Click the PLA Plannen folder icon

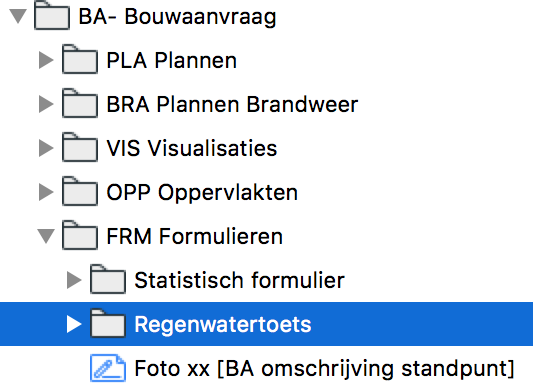pos(80,60)
